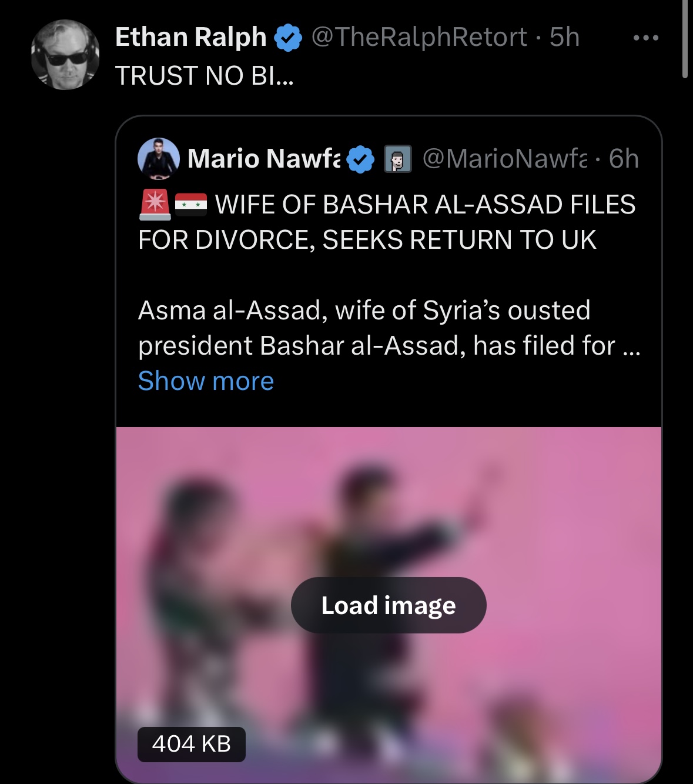The image size is (693, 784).
Task: Open the @TheRalphRetort handle link
Action: pos(419,37)
